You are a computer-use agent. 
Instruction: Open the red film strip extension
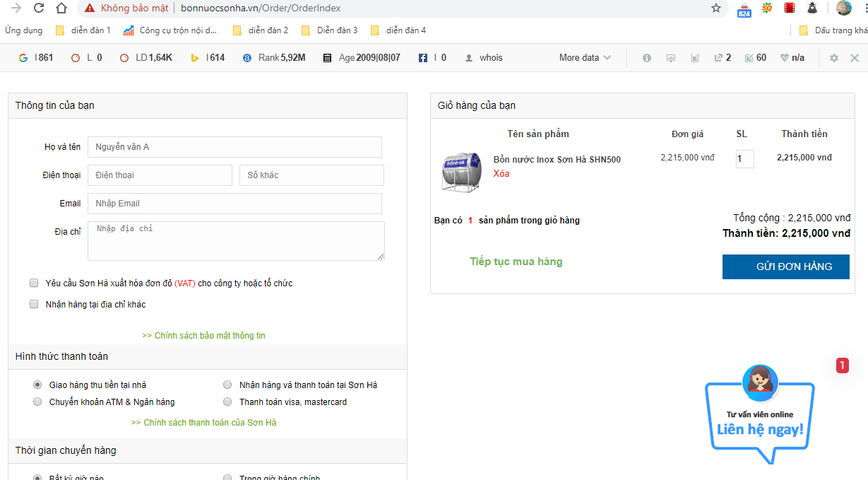(790, 8)
